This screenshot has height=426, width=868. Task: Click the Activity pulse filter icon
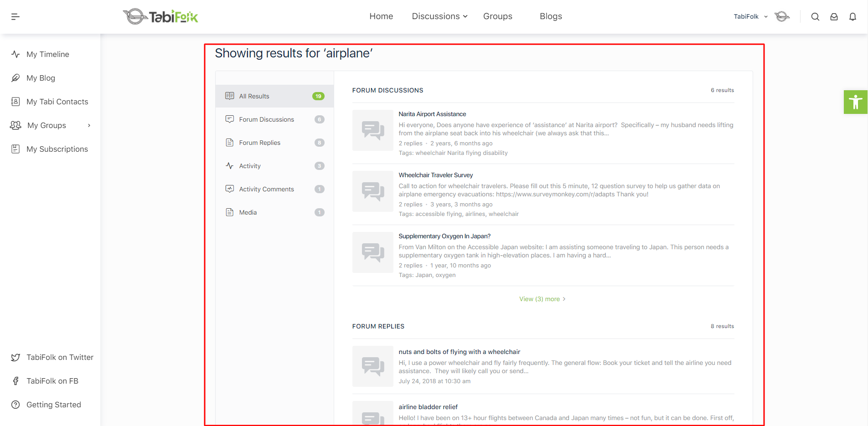[x=230, y=166]
